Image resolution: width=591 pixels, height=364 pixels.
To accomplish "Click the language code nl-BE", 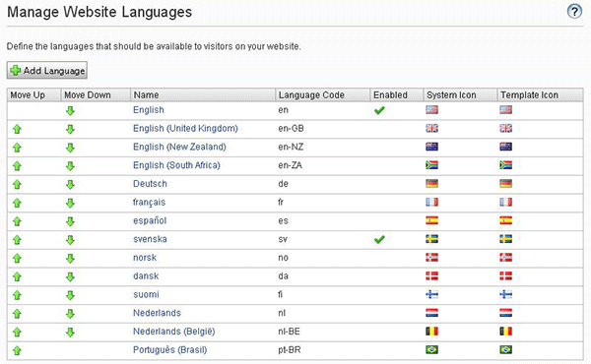I will 289,332.
